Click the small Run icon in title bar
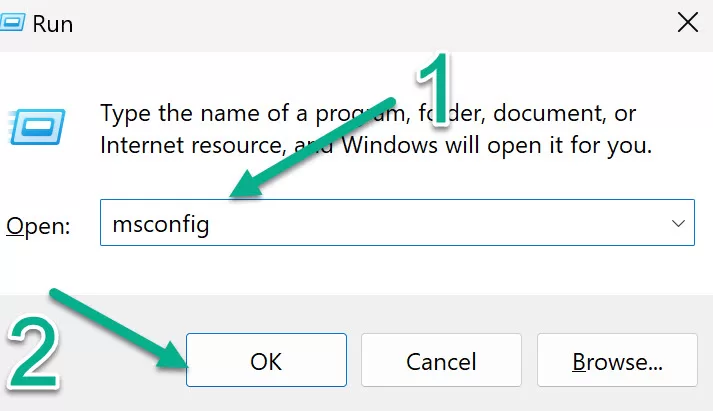Viewport: 713px width, 411px height. 11,23
